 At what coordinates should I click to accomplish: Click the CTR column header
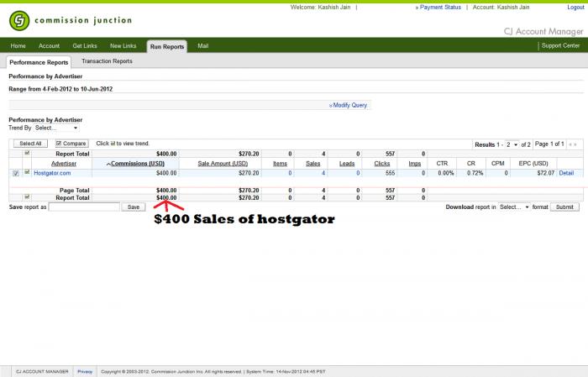(442, 164)
